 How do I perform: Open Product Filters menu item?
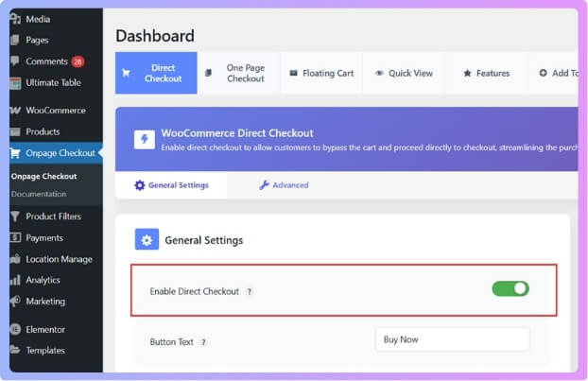click(x=53, y=216)
